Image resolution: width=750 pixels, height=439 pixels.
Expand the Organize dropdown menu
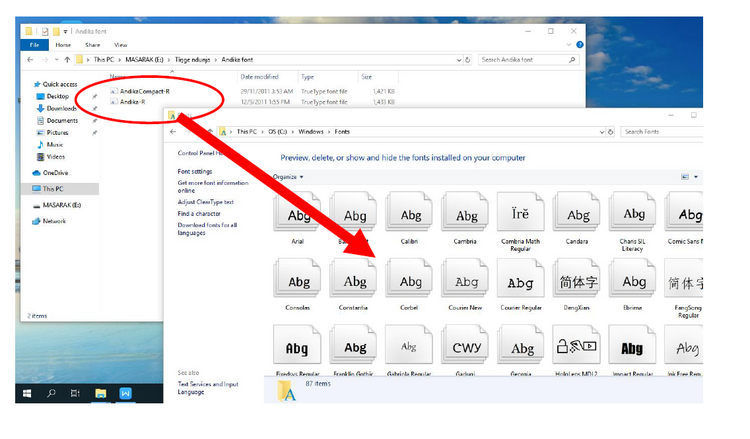click(288, 177)
